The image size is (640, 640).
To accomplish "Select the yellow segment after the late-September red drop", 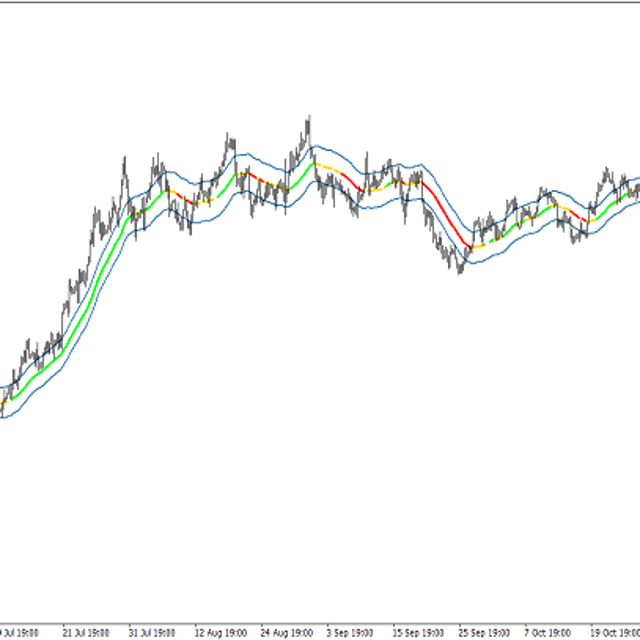I will 478,245.
